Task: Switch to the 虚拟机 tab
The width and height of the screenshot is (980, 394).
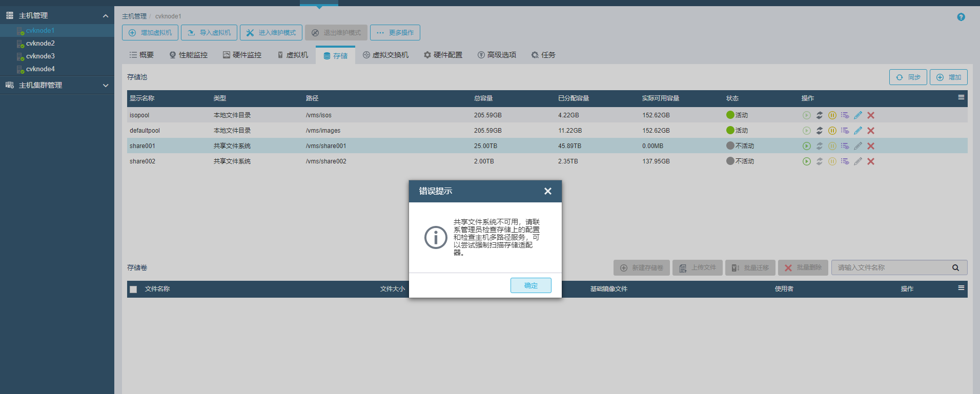Action: tap(293, 55)
